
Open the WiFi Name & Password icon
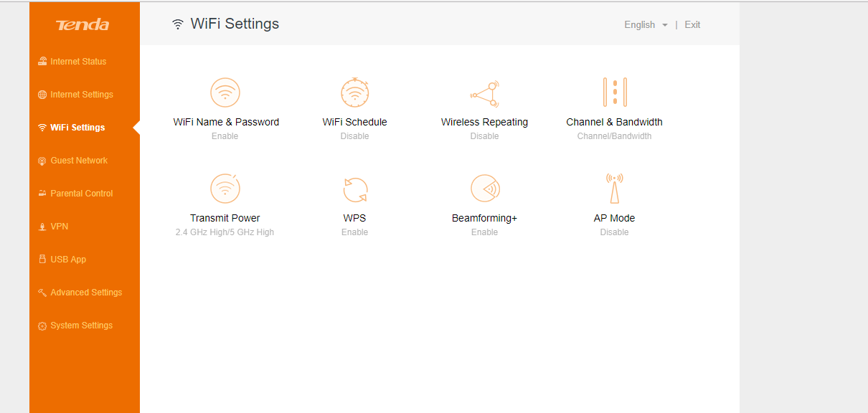pyautogui.click(x=225, y=92)
